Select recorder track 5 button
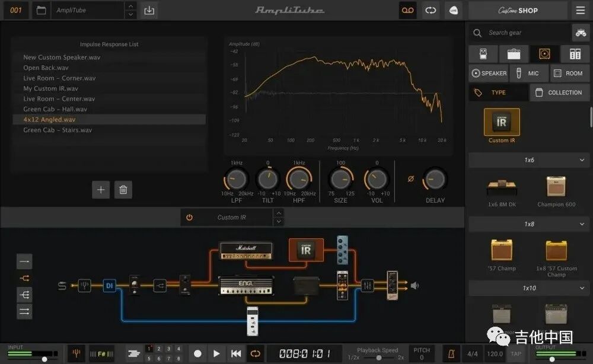Image resolution: width=593 pixels, height=364 pixels. tap(149, 358)
